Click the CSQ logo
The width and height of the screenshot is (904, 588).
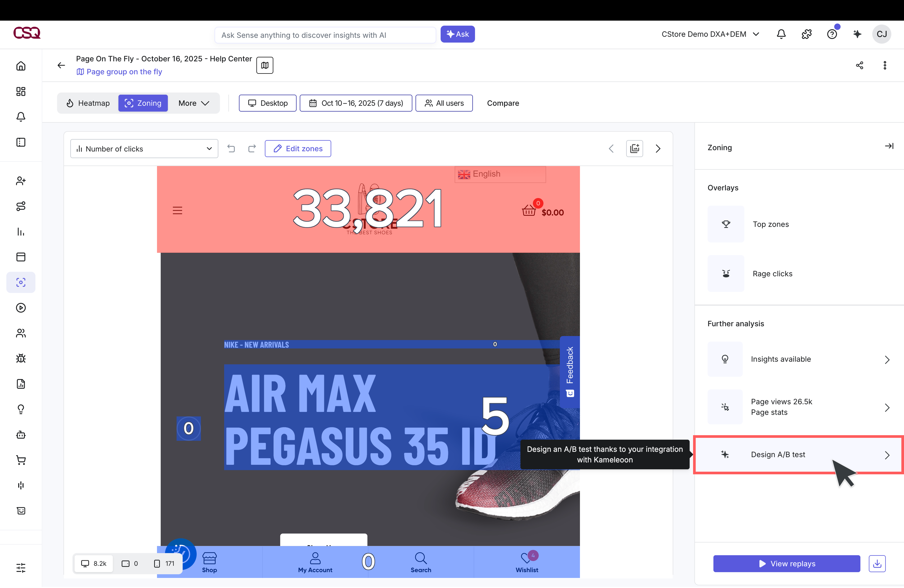tap(27, 33)
